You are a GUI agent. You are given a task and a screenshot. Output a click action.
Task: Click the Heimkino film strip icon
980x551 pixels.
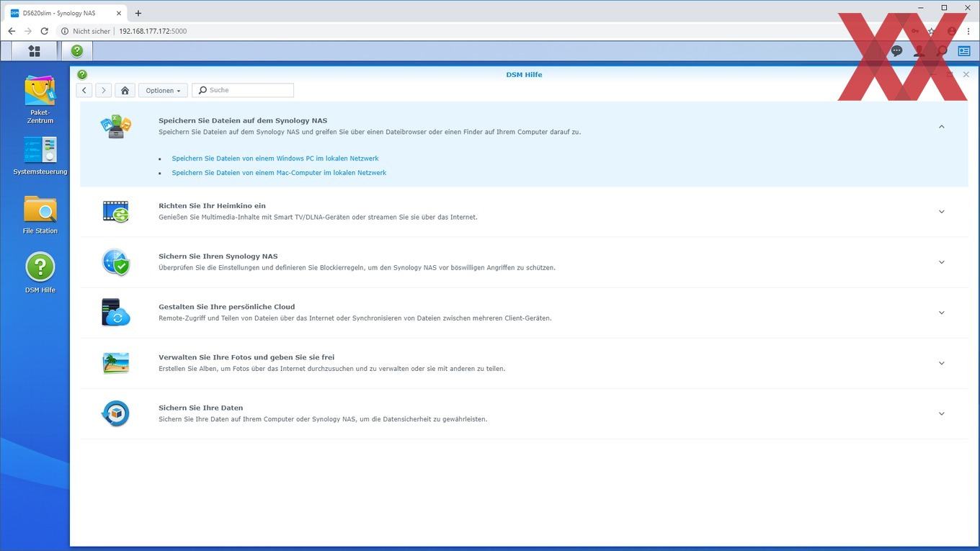click(115, 212)
